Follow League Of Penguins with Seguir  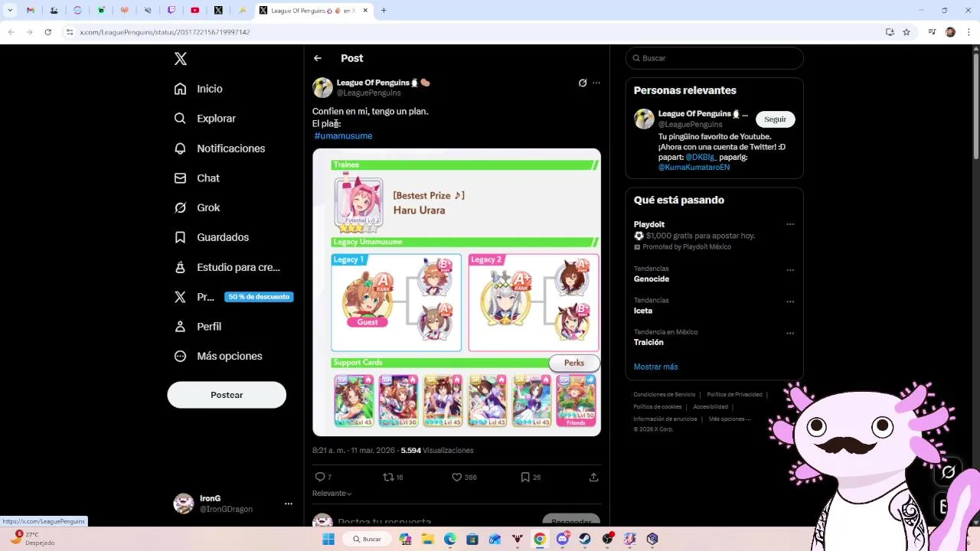click(775, 119)
